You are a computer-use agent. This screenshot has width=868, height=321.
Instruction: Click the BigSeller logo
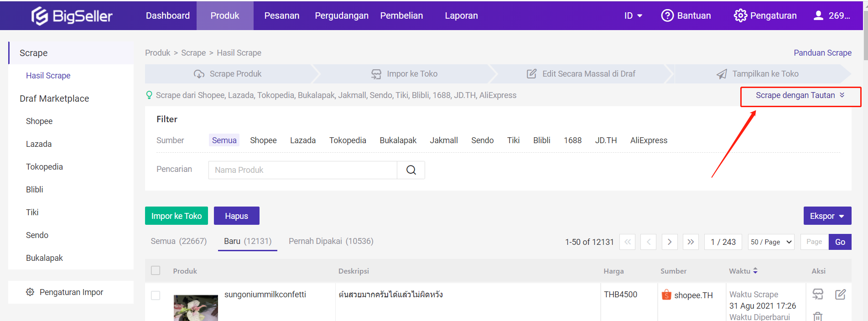click(x=72, y=16)
